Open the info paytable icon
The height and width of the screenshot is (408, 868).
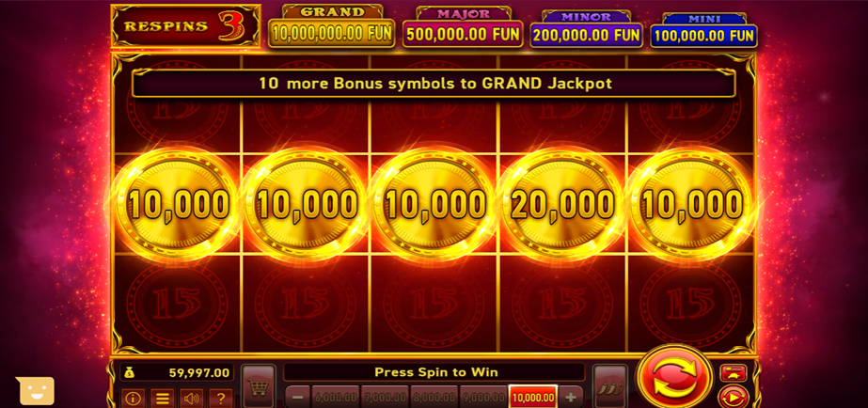tap(134, 398)
